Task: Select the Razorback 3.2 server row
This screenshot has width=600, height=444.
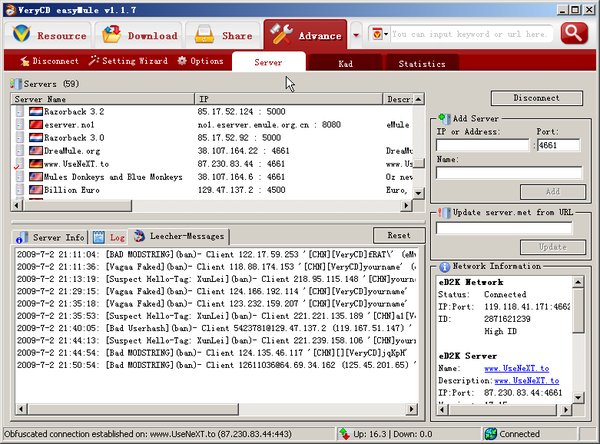Action: pyautogui.click(x=213, y=112)
